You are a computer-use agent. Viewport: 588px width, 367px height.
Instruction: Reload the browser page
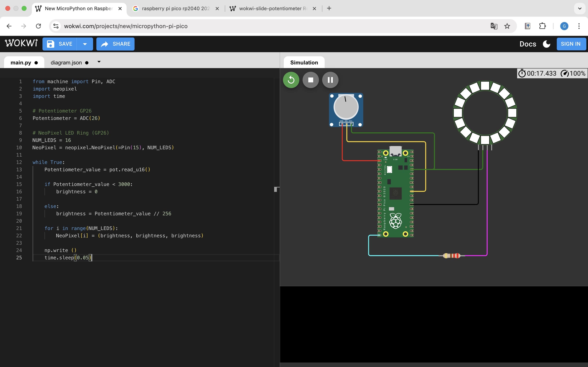click(x=38, y=26)
